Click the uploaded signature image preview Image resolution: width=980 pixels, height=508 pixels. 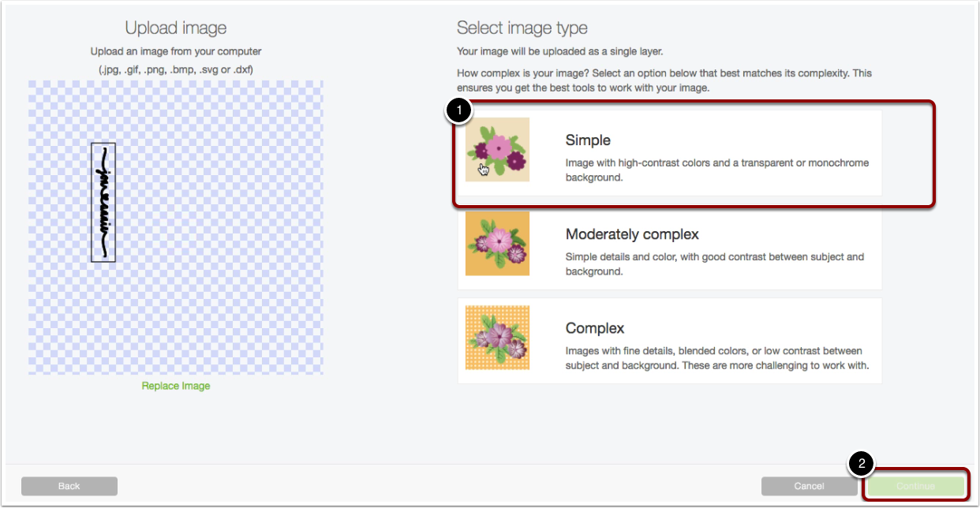[x=103, y=202]
